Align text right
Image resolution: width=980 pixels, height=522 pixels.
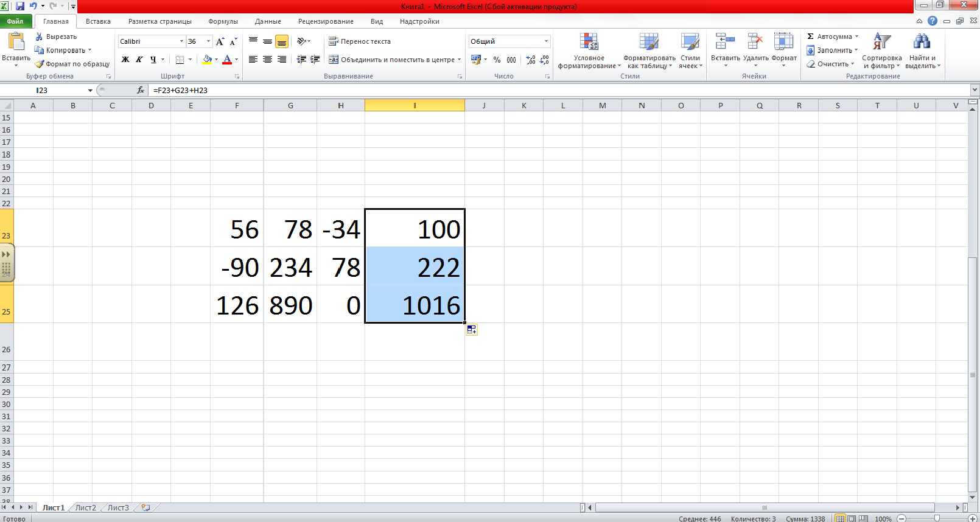(281, 60)
